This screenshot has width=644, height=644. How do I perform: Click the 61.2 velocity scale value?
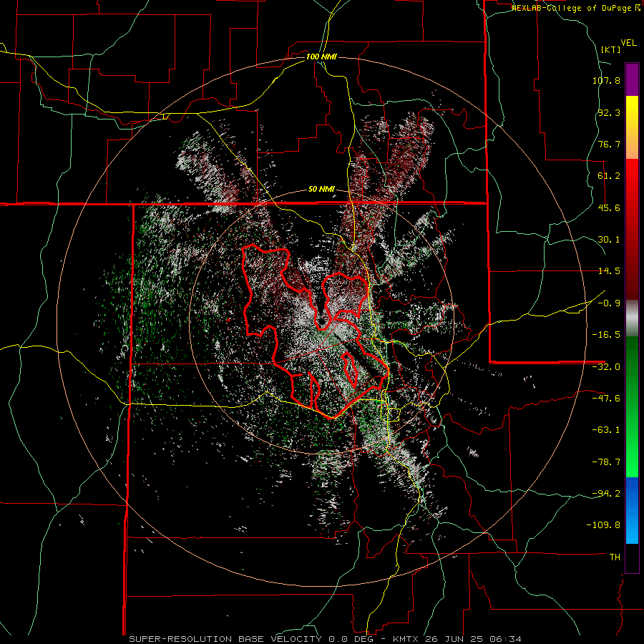[x=609, y=176]
